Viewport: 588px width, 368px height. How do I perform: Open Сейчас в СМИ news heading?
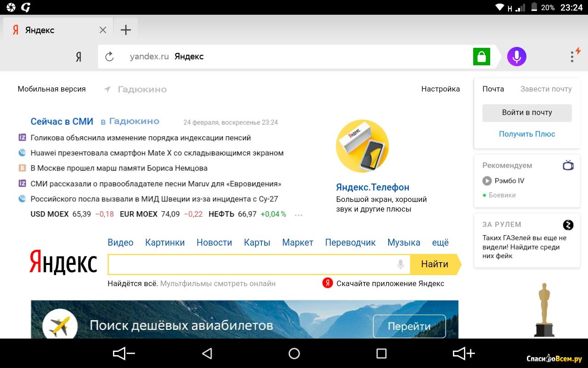pos(62,121)
